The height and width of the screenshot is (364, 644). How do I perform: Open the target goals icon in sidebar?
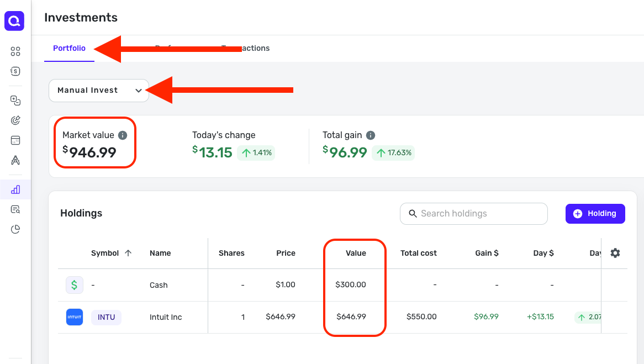[x=15, y=120]
